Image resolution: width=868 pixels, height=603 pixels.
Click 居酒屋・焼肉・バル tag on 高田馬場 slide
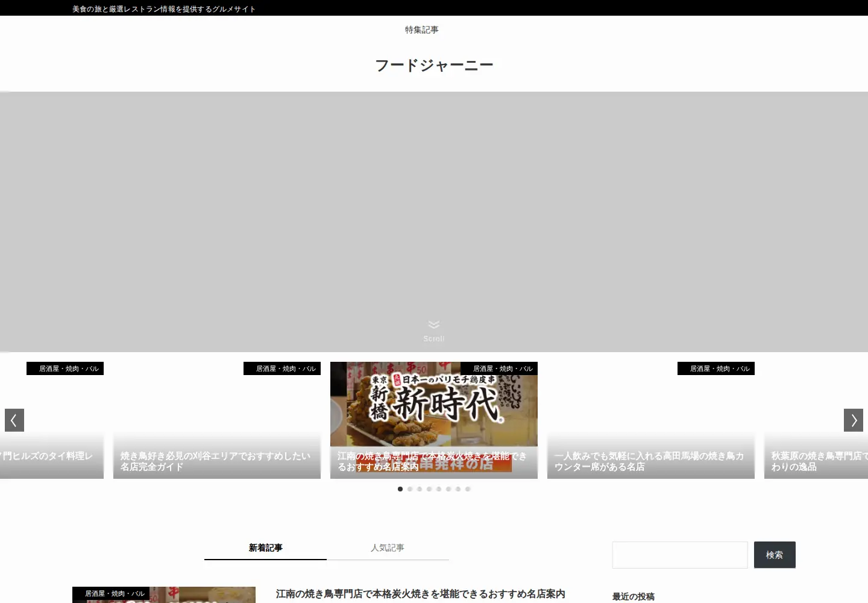[x=716, y=368]
